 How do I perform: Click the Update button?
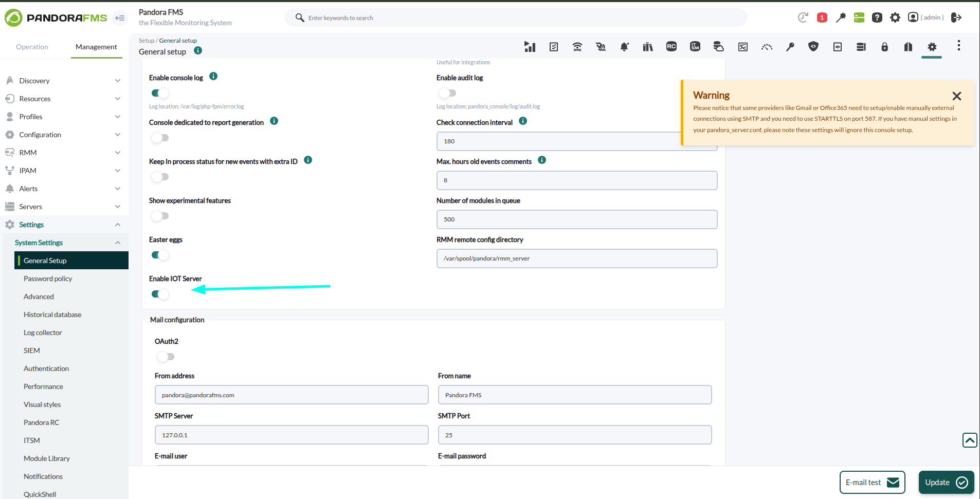tap(947, 483)
